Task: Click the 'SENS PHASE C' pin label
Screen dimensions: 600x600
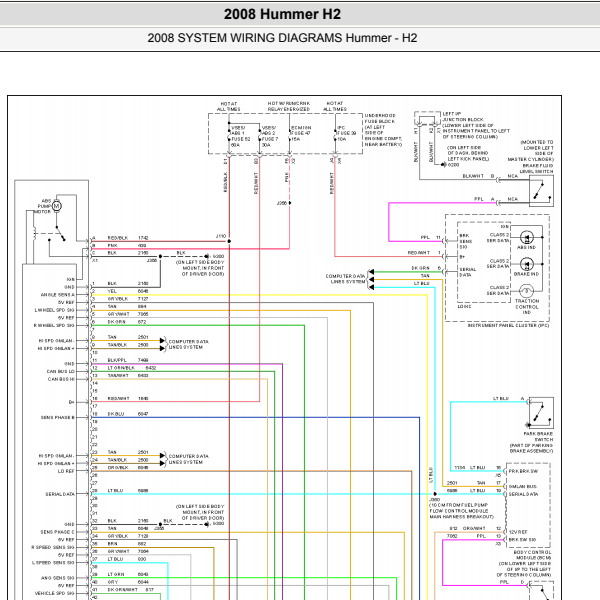Action: tap(58, 532)
